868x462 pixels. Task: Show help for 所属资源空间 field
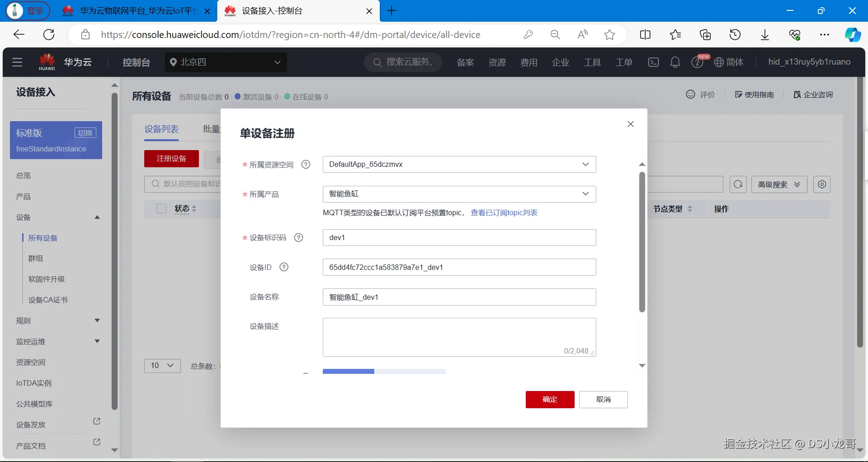point(306,165)
